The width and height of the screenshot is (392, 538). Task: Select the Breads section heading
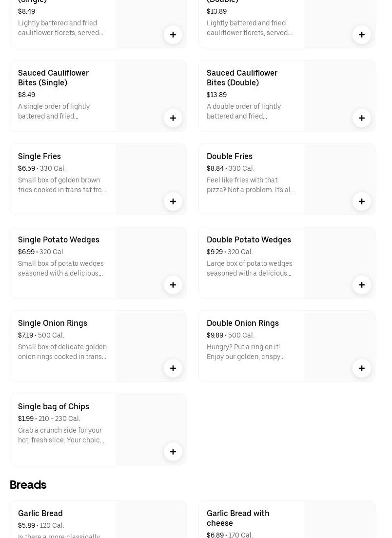point(28,485)
